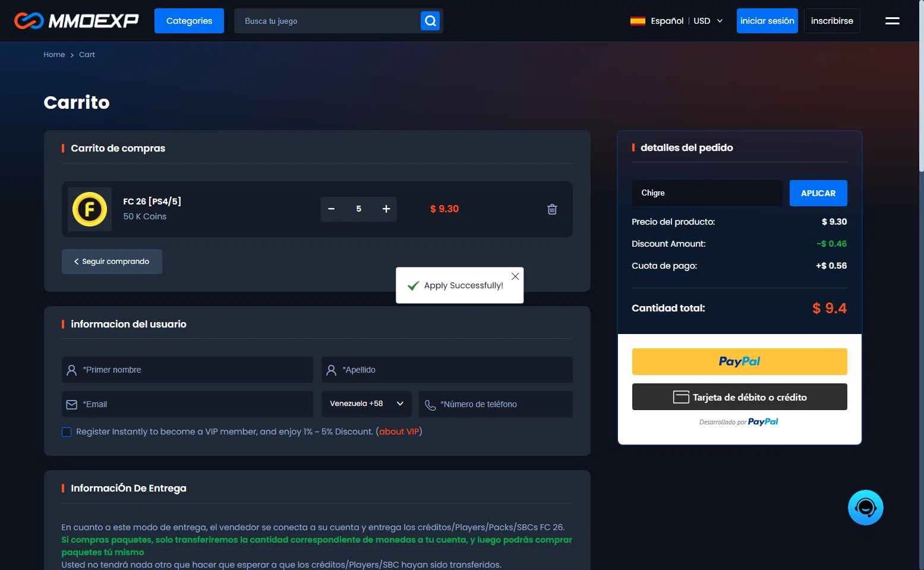Click the Spain flag icon
Screen dimensions: 924x570
pos(638,21)
